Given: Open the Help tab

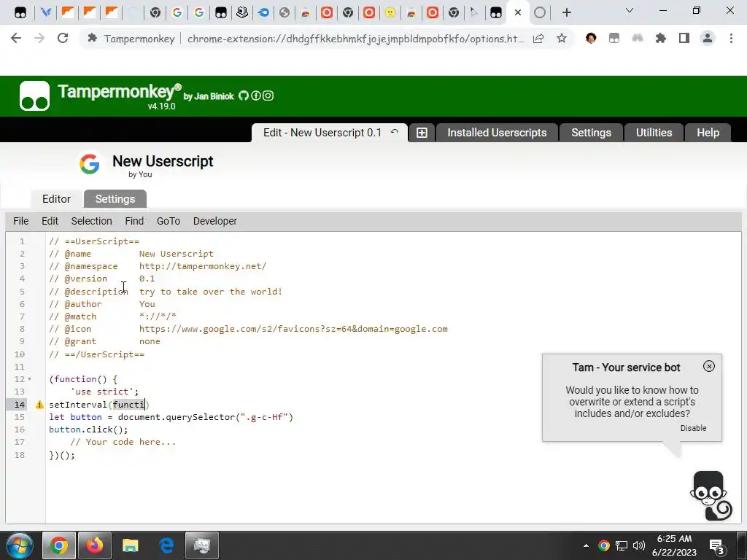Looking at the screenshot, I should [x=708, y=133].
